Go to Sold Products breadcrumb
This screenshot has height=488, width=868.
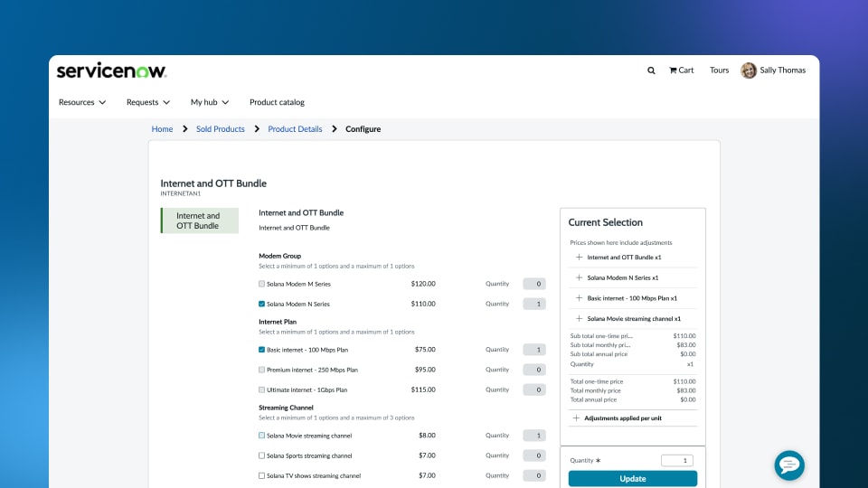click(x=221, y=129)
